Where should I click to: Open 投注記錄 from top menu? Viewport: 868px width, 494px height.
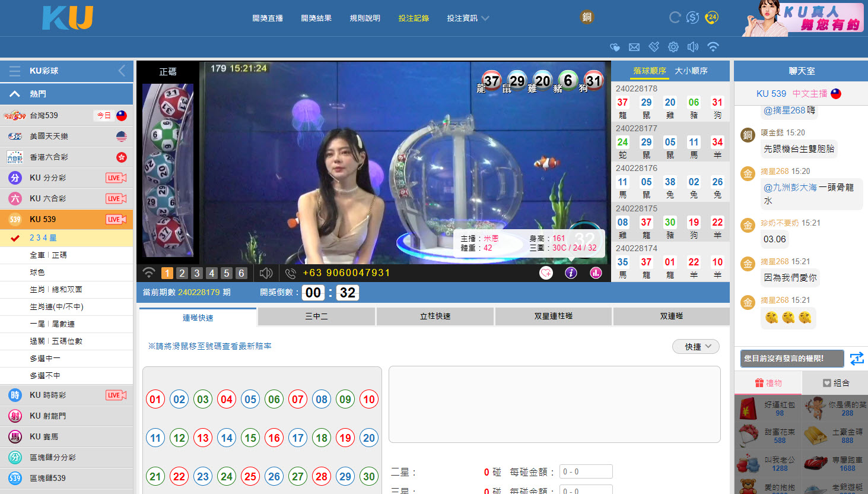[x=414, y=18]
